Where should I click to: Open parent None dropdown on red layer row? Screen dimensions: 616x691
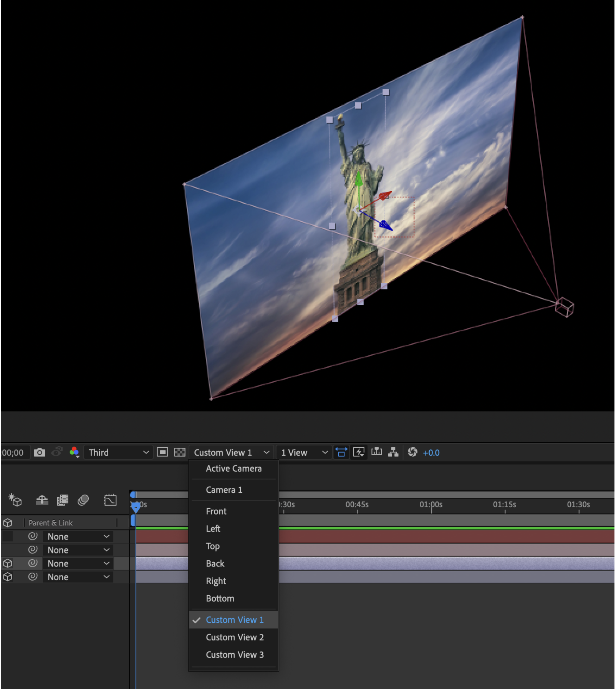click(78, 537)
